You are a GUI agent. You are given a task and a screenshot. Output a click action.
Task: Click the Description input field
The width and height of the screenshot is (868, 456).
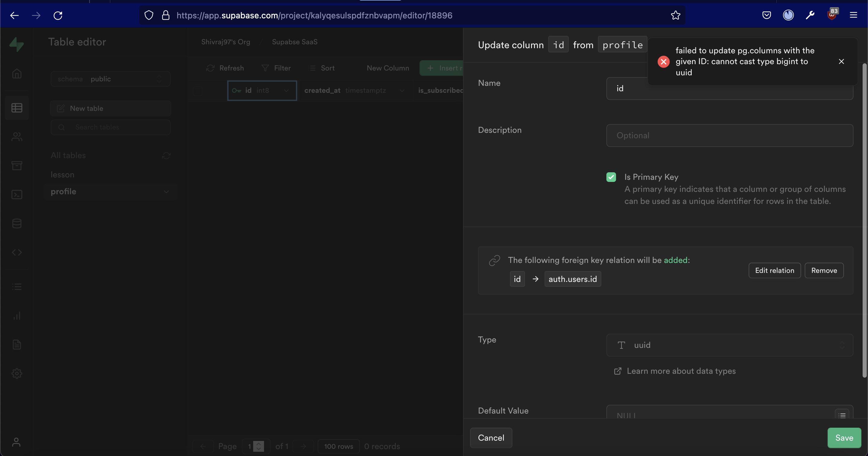click(729, 136)
